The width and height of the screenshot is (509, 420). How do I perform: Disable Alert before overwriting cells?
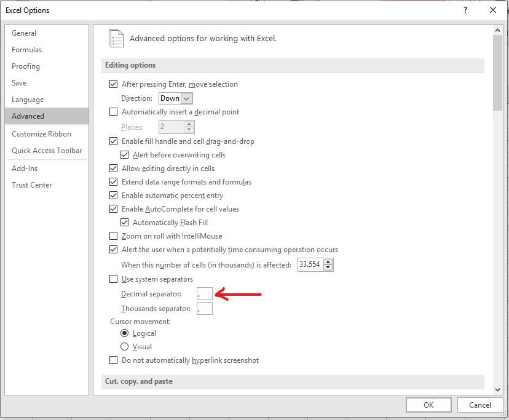(126, 154)
